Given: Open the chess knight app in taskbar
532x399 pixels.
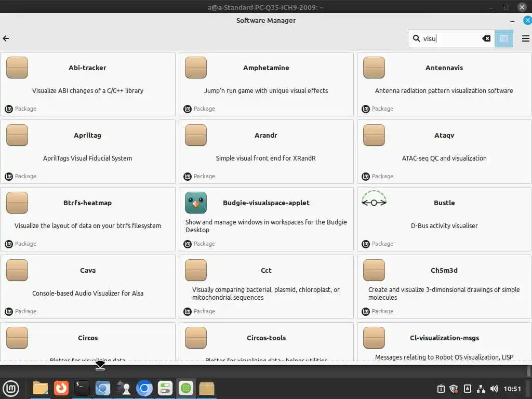Looking at the screenshot, I should click(124, 388).
